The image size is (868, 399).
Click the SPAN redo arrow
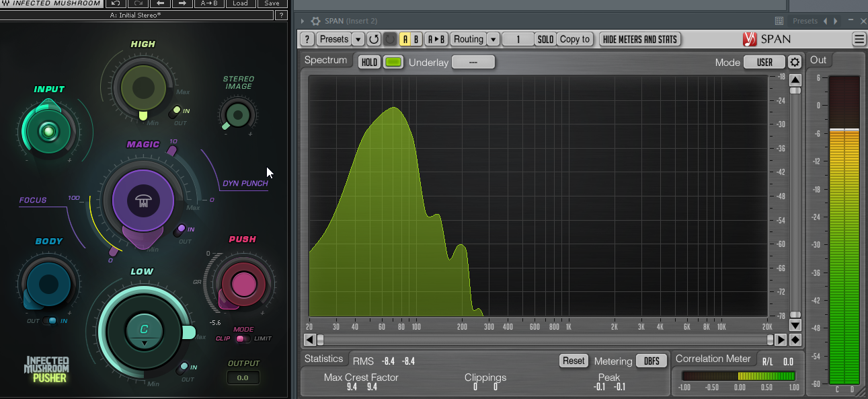[x=389, y=39]
